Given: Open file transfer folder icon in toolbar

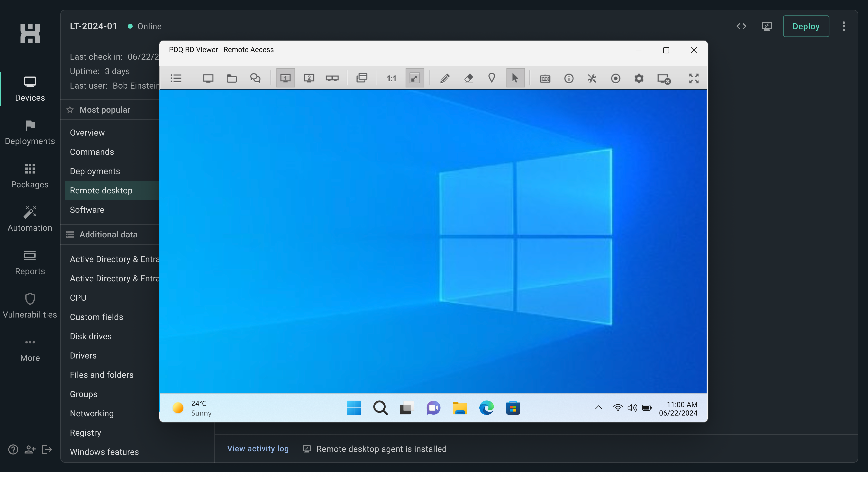Looking at the screenshot, I should point(231,79).
